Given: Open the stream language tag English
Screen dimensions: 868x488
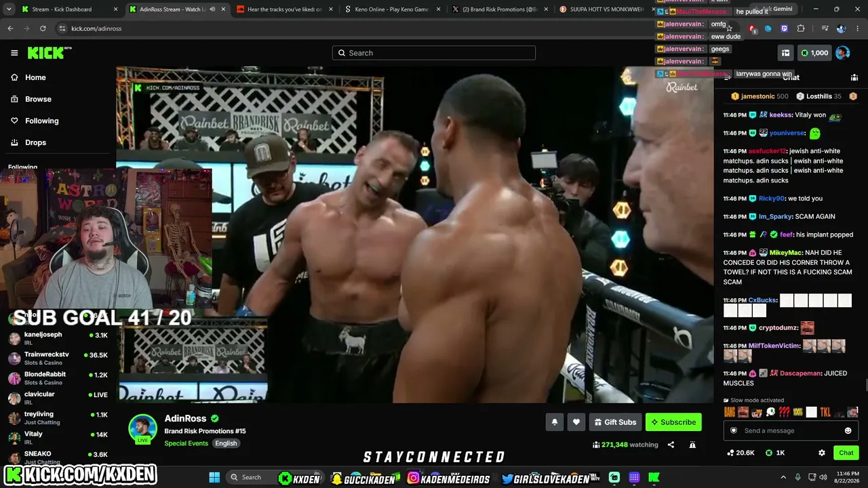Looking at the screenshot, I should (x=226, y=443).
